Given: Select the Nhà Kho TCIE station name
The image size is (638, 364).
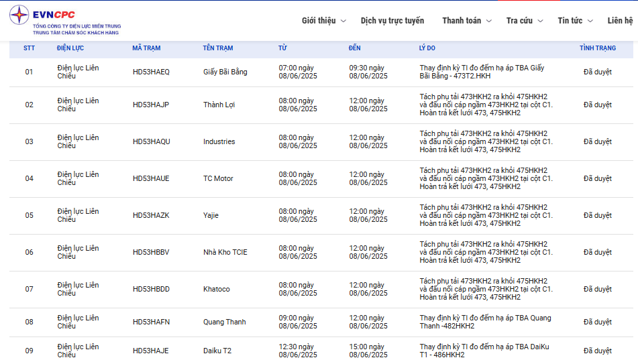Looking at the screenshot, I should [x=225, y=252].
